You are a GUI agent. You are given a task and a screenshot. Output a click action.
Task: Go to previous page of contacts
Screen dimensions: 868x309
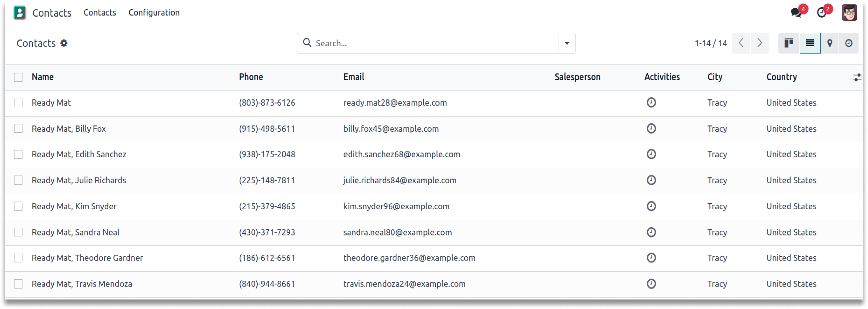741,43
